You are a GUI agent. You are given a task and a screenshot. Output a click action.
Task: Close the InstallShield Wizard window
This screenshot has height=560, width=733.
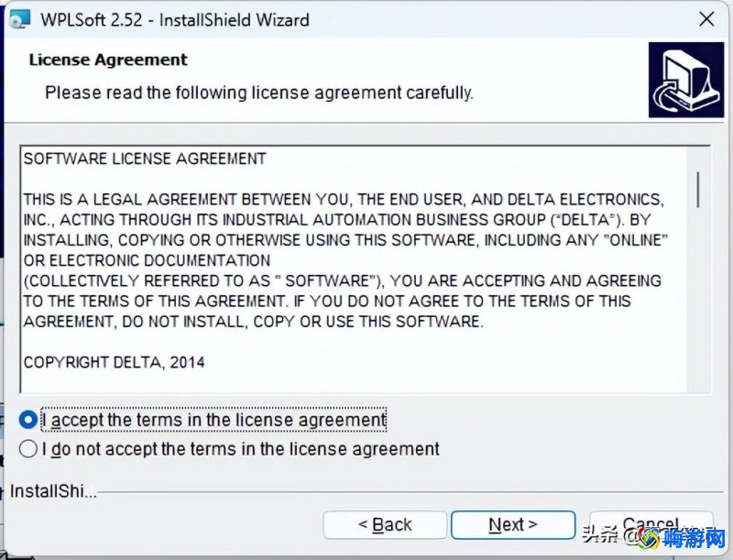(706, 19)
